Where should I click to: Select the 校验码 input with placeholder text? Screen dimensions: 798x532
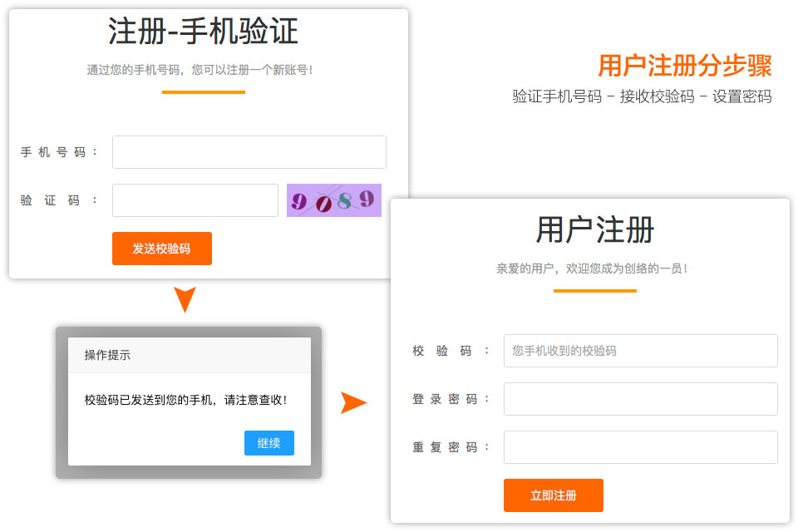point(640,351)
